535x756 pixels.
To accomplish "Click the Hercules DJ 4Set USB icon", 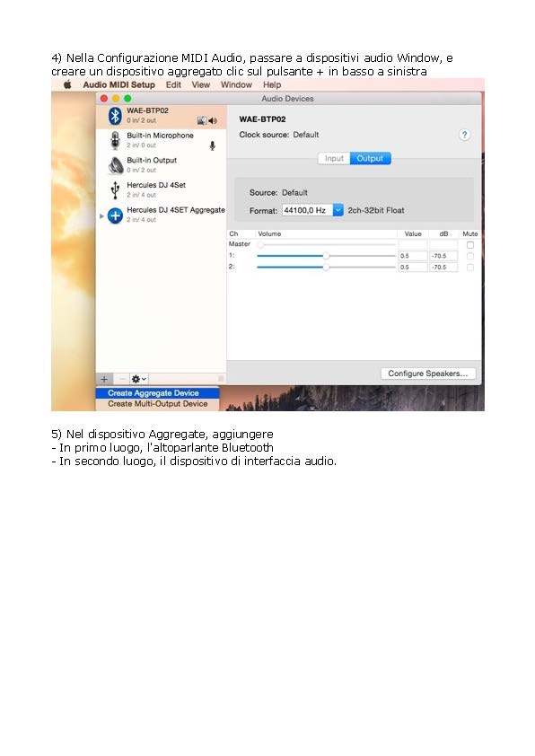I will click(x=115, y=190).
